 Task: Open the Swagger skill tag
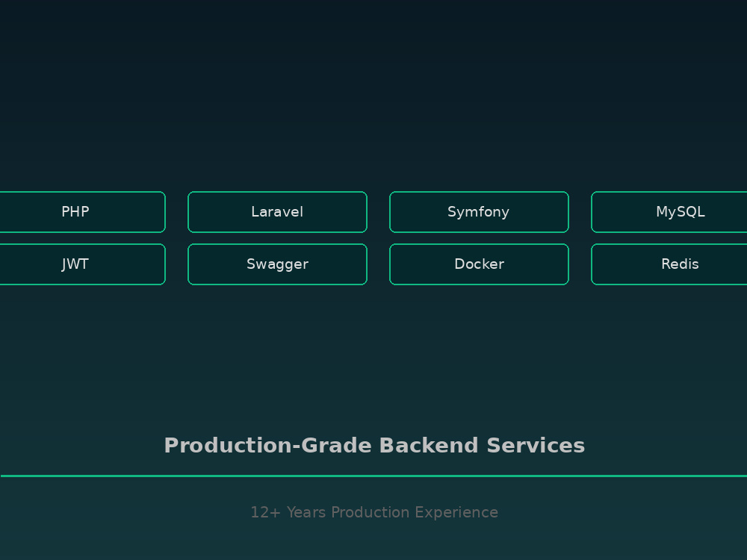point(277,264)
